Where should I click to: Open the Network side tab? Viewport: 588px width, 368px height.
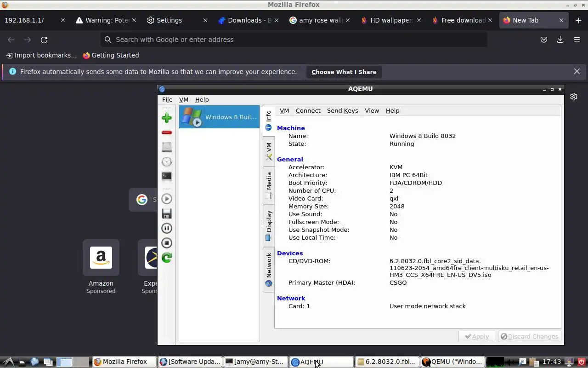(268, 270)
